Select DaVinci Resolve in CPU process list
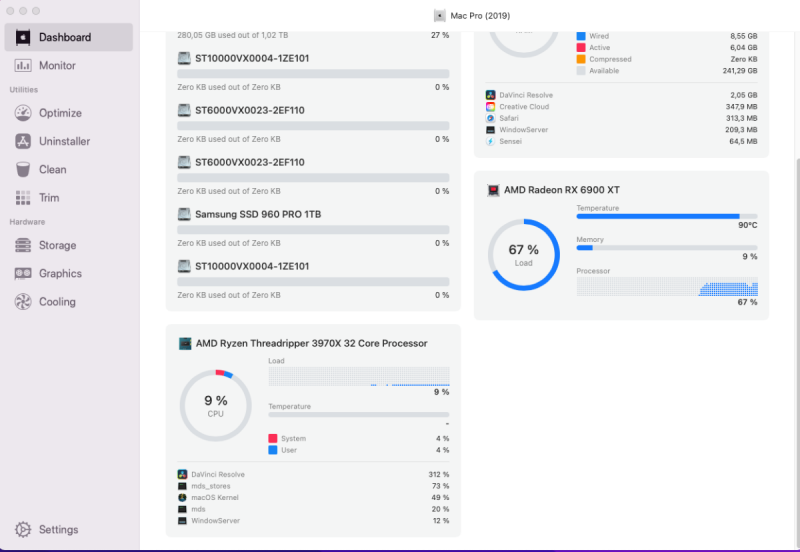 [217, 474]
